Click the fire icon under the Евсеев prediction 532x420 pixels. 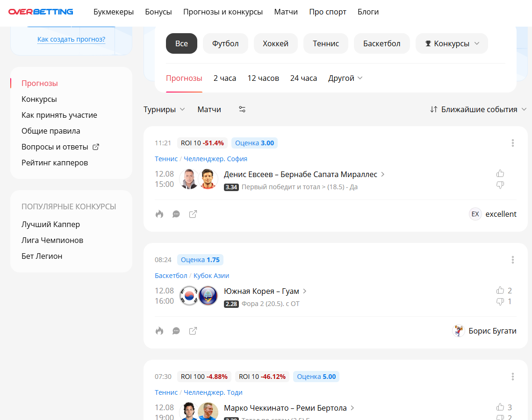159,214
